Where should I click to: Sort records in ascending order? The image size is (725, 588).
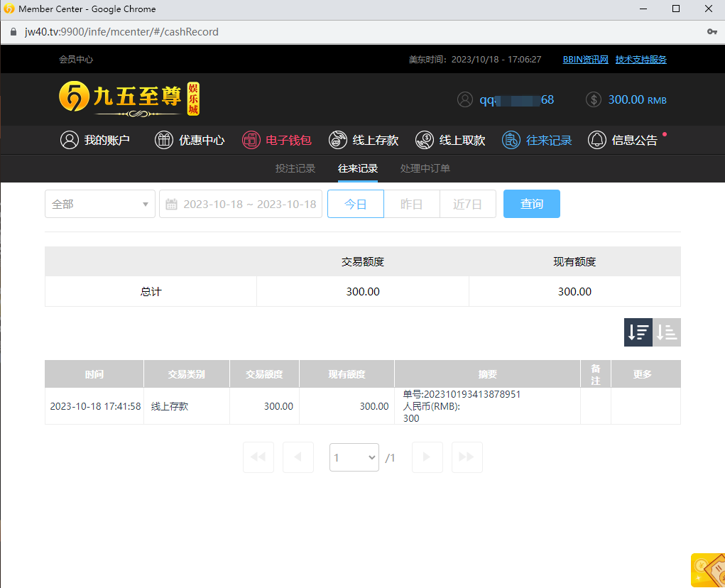point(667,332)
